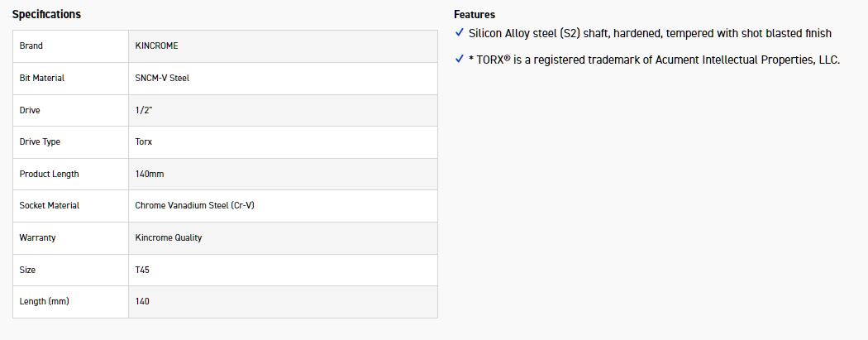Click the T45 size value
This screenshot has height=340, width=868.
click(142, 271)
